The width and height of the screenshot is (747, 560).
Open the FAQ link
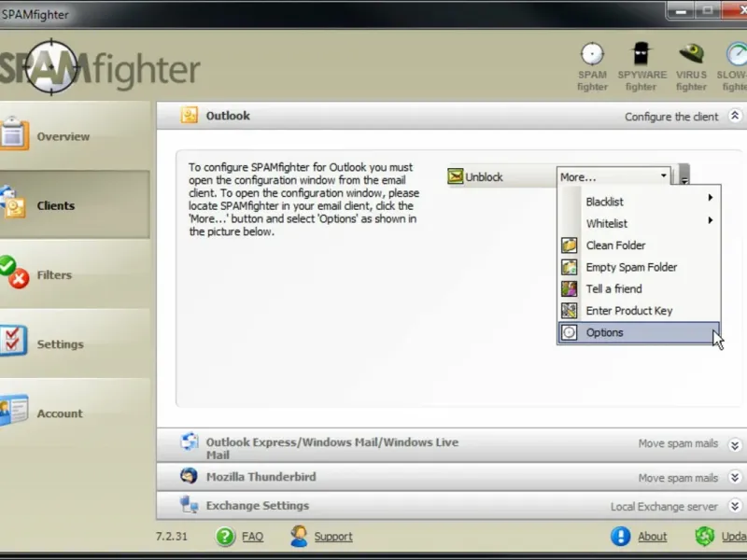[x=252, y=537]
